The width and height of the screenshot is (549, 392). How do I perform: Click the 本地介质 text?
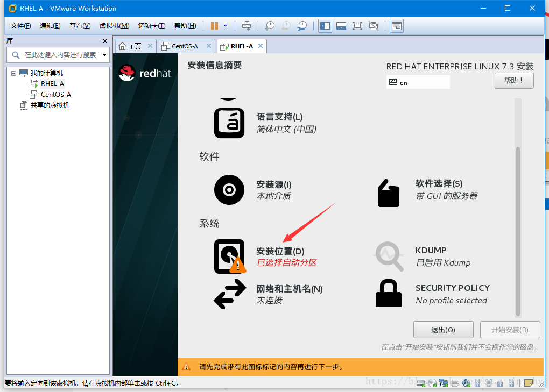click(x=273, y=196)
